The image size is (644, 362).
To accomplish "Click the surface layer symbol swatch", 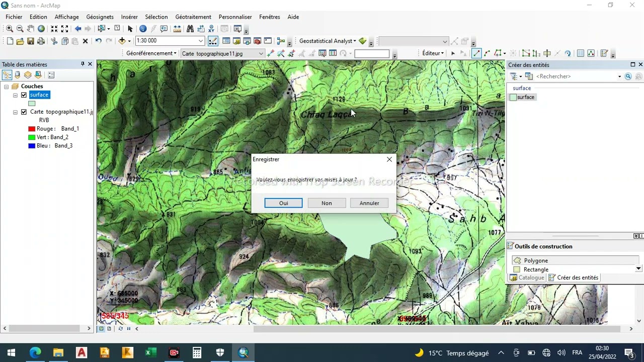I will pyautogui.click(x=32, y=104).
